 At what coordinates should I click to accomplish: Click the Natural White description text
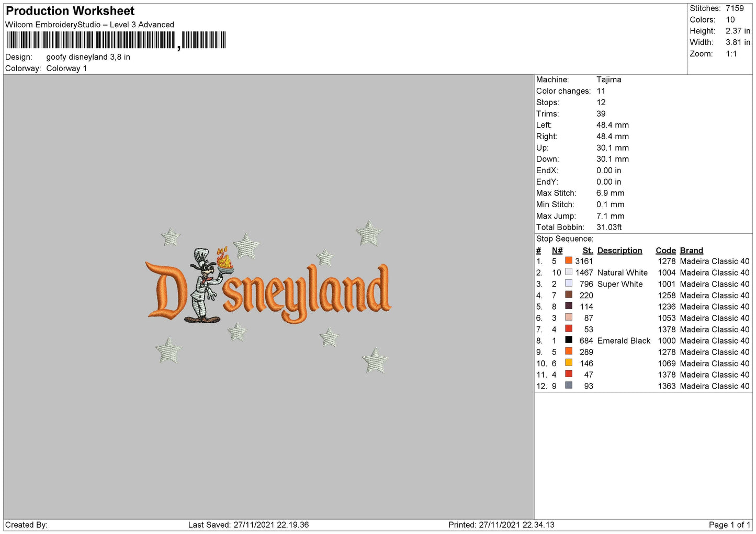click(x=622, y=273)
